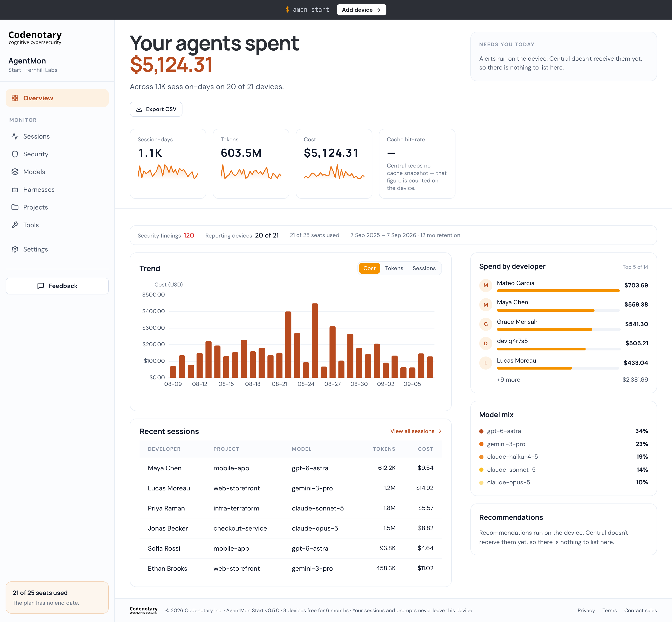
Task: Click the Ethan Brooks session row
Action: tap(290, 569)
